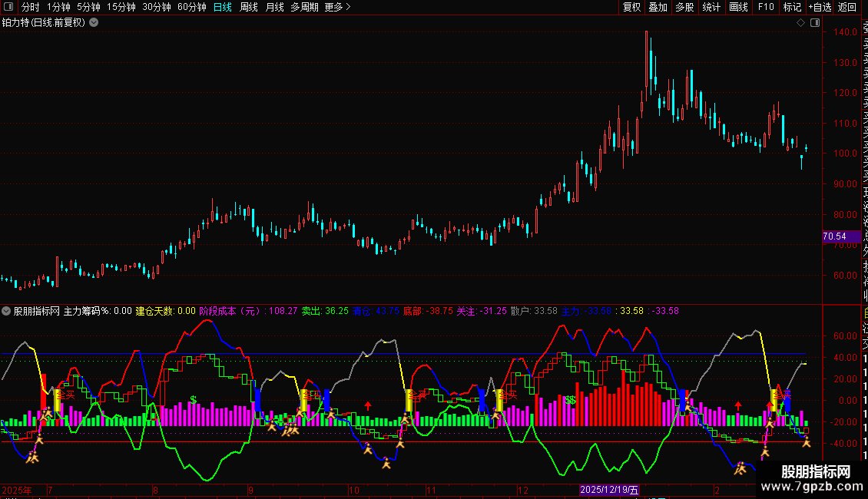Expand the 更多 periods menu

(338, 7)
